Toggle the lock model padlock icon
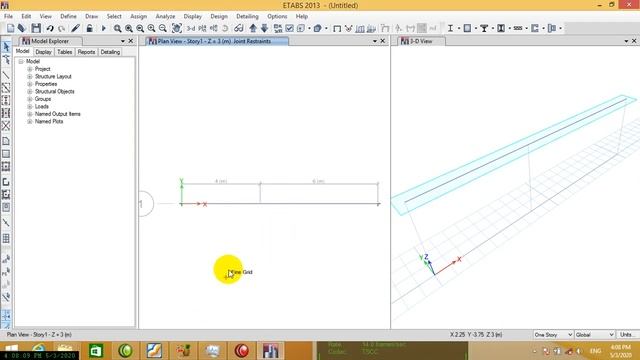Image resolution: width=640 pixels, height=360 pixels. click(89, 28)
